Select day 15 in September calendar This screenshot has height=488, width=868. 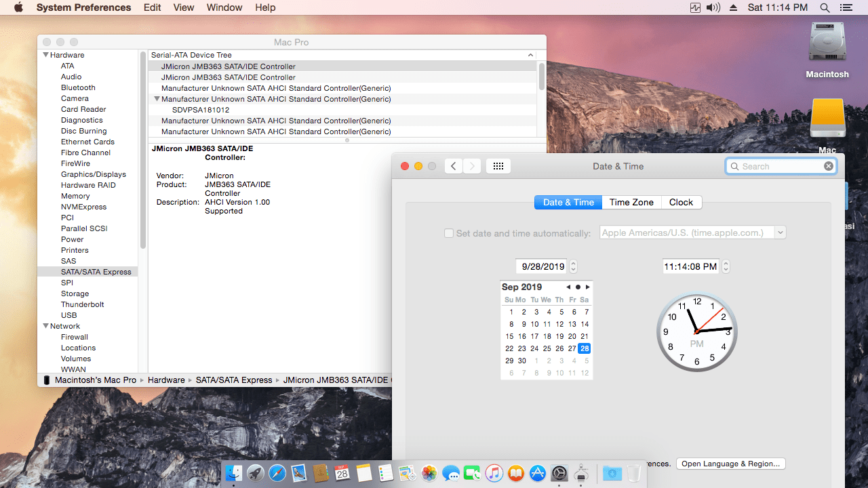pyautogui.click(x=509, y=336)
